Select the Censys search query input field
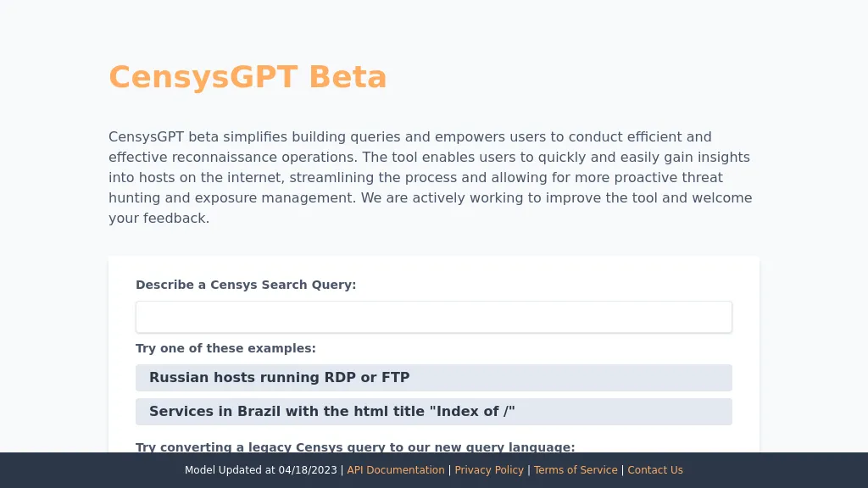This screenshot has width=868, height=488. pyautogui.click(x=434, y=316)
